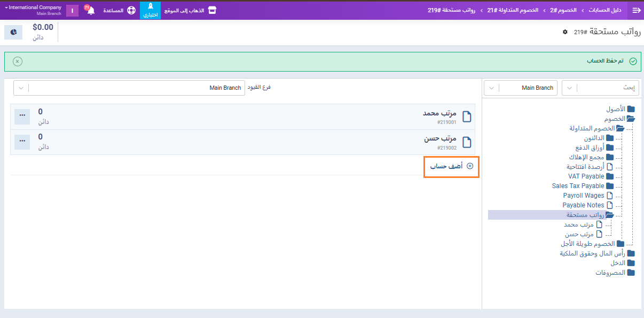The width and height of the screenshot is (644, 318).
Task: Click the store icon for الذهاب إلى الموقع
Action: [x=212, y=10]
